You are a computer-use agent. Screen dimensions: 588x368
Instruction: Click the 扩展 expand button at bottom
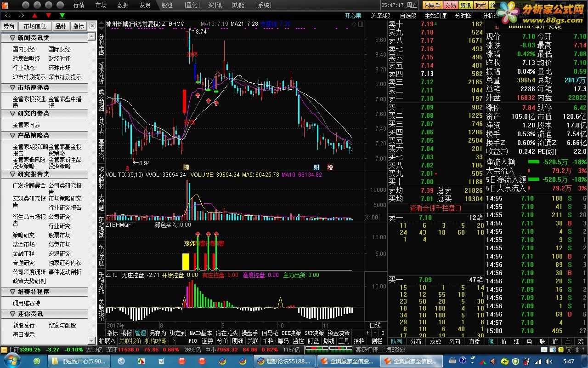(x=107, y=341)
